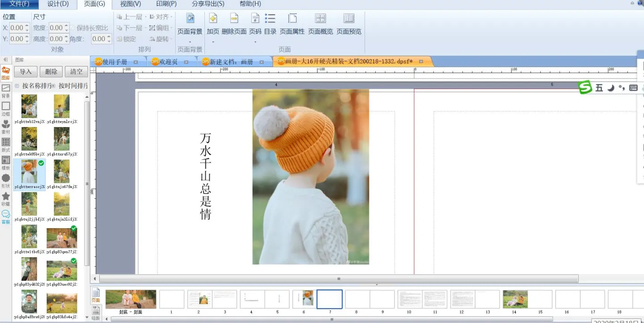Toggle Sogou moon half-width mode icon
644x323 pixels.
click(x=610, y=88)
